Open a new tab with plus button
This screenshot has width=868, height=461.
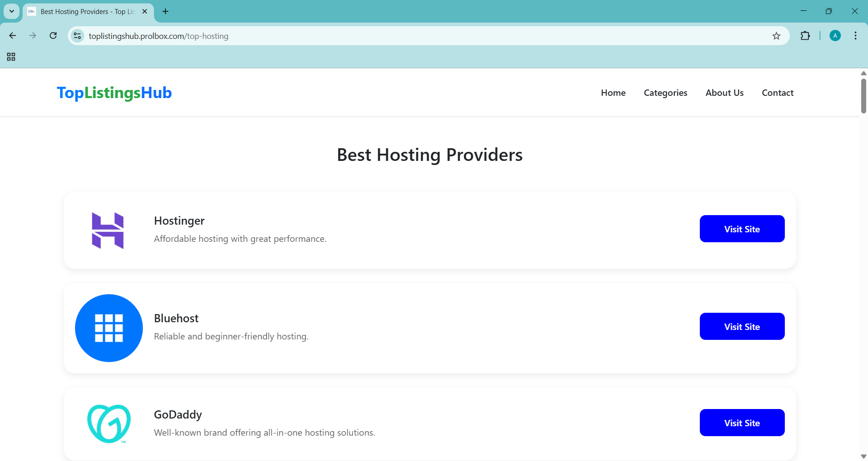[165, 11]
